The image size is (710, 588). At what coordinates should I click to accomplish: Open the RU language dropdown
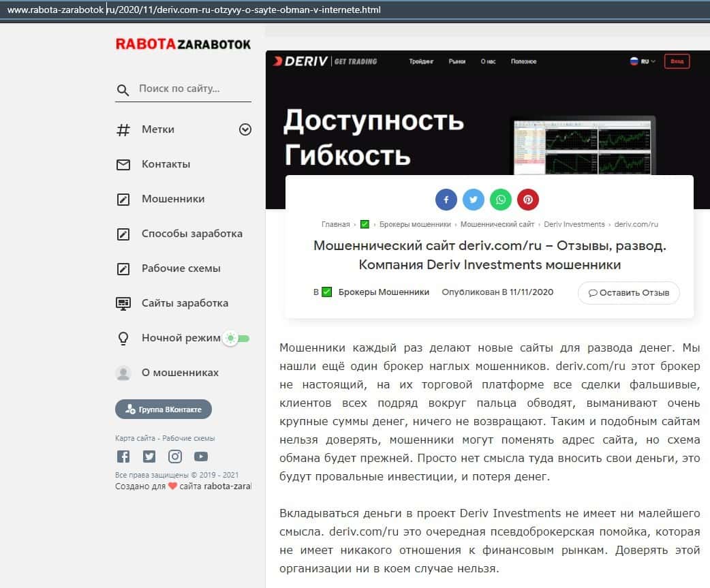[x=643, y=61]
